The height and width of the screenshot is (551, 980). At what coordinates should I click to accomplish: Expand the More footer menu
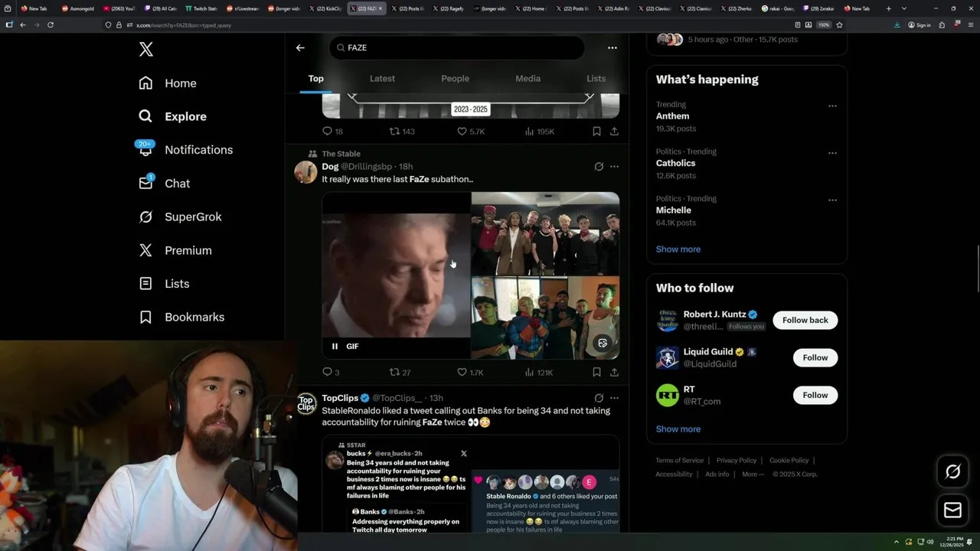point(753,474)
